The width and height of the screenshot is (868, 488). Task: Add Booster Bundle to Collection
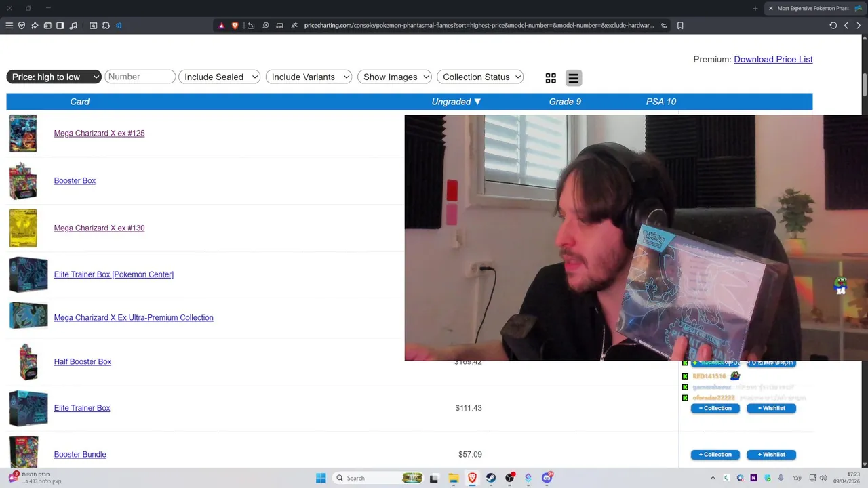click(715, 455)
